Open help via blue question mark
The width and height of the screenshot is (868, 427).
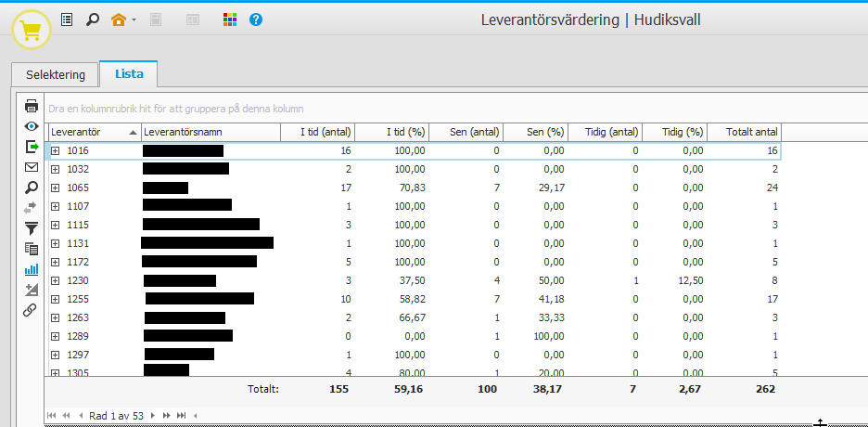coord(256,19)
